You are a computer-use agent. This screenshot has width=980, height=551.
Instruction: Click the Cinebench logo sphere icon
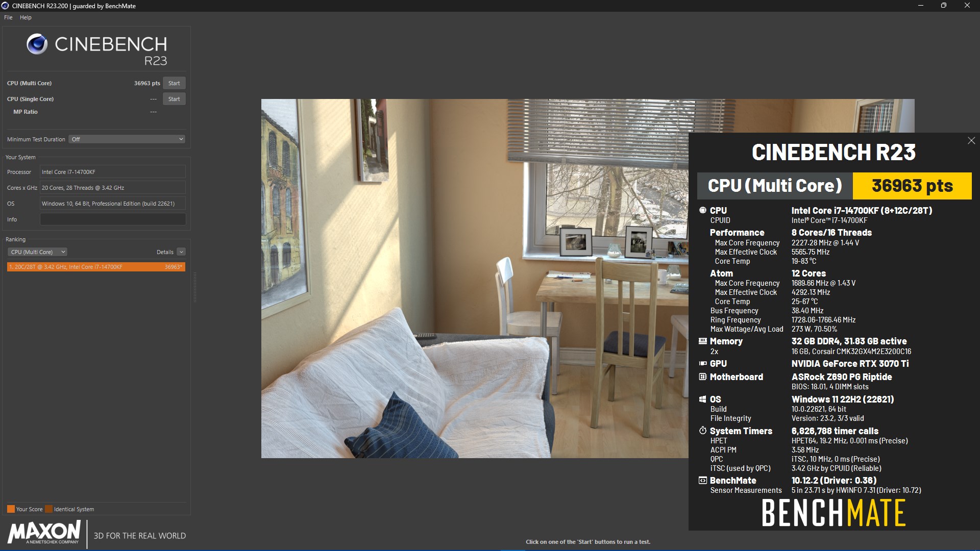pyautogui.click(x=37, y=44)
